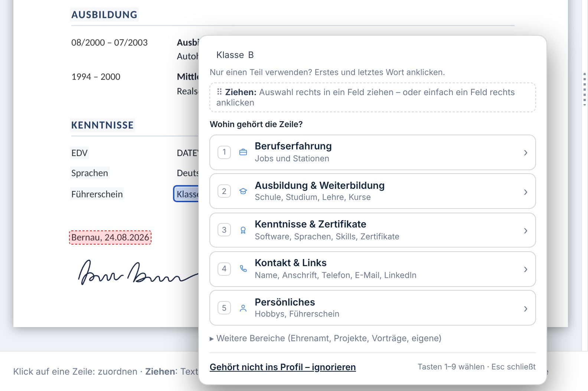The image size is (588, 391).
Task: Click the drag handle dots beside Ziehen
Action: [219, 91]
